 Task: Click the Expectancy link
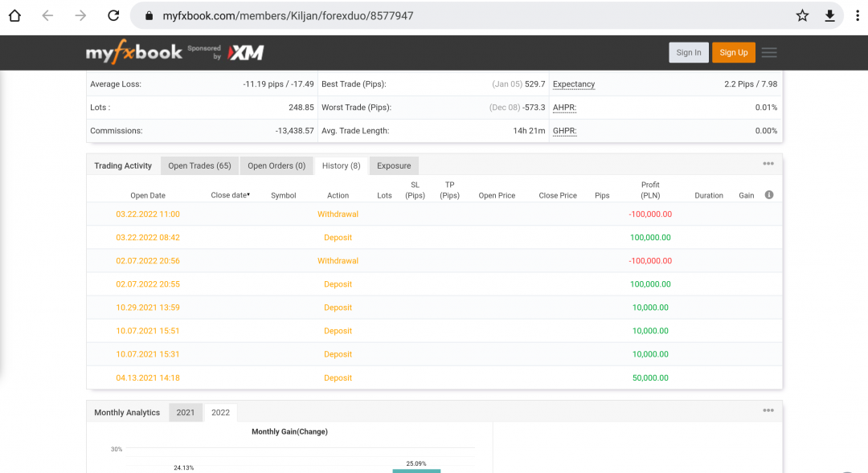[x=574, y=84]
